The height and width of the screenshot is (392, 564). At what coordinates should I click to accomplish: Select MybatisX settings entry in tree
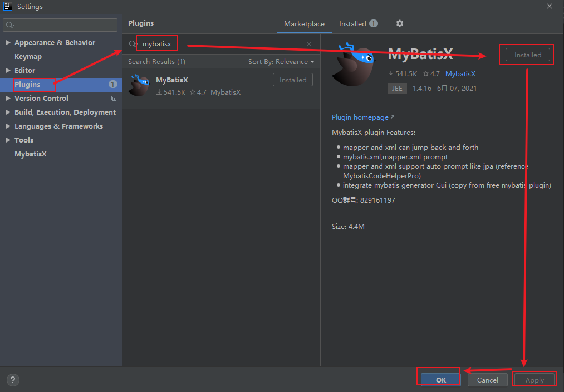pos(31,154)
